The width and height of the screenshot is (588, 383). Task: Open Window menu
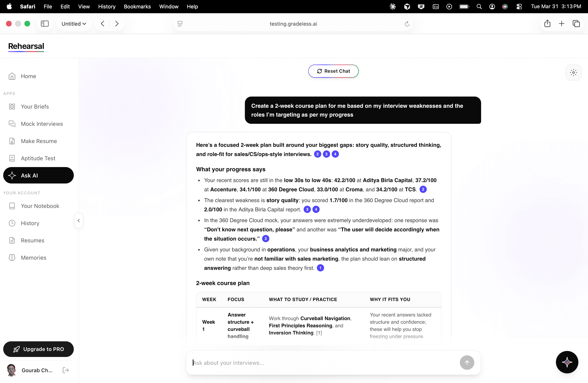[x=169, y=6]
